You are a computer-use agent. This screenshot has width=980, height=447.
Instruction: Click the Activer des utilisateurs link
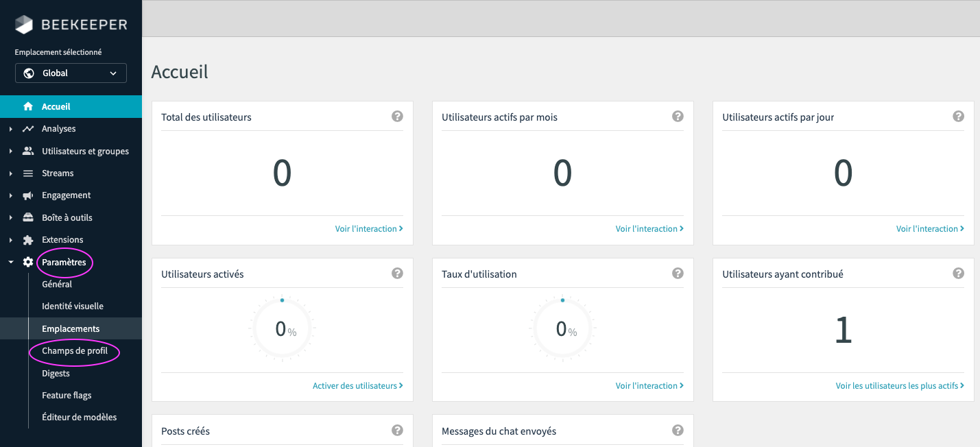pos(357,385)
